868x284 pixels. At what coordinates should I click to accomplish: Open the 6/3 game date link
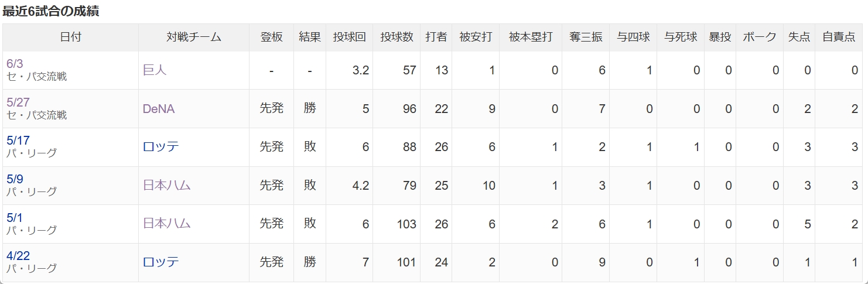14,64
